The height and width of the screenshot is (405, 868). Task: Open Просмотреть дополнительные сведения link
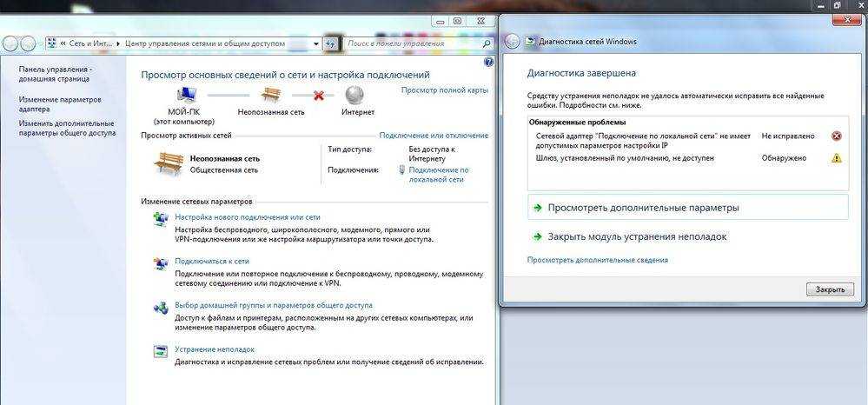click(597, 260)
